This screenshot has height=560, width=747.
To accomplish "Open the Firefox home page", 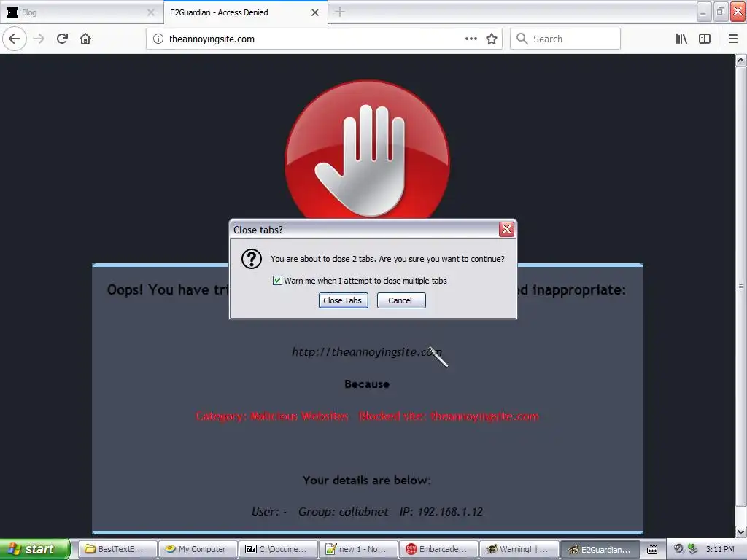I will click(85, 39).
